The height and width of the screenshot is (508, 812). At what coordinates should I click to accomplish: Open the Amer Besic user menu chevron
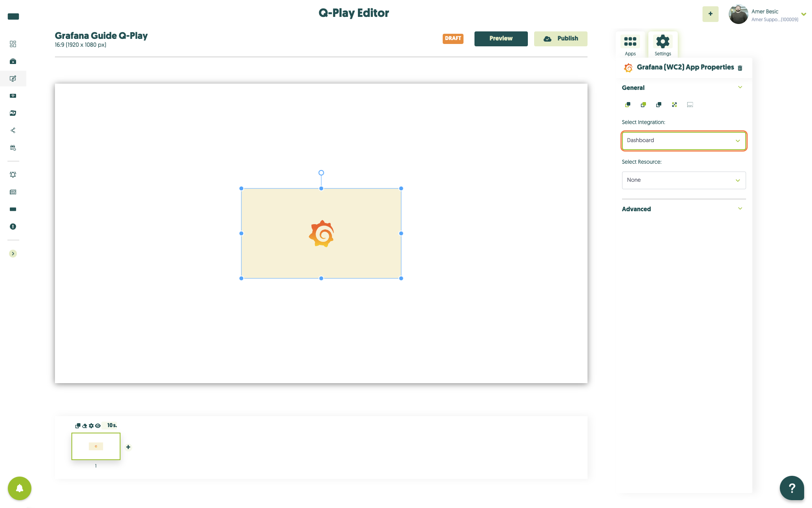pyautogui.click(x=804, y=14)
